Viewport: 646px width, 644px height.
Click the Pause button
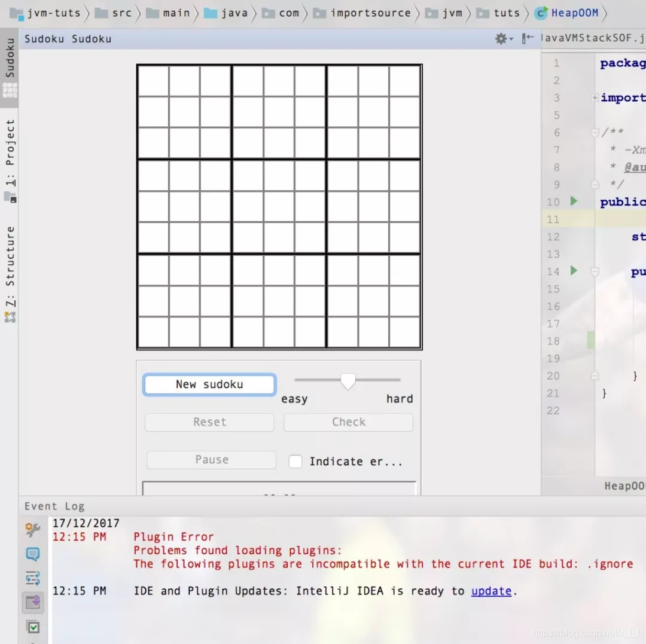coord(211,460)
